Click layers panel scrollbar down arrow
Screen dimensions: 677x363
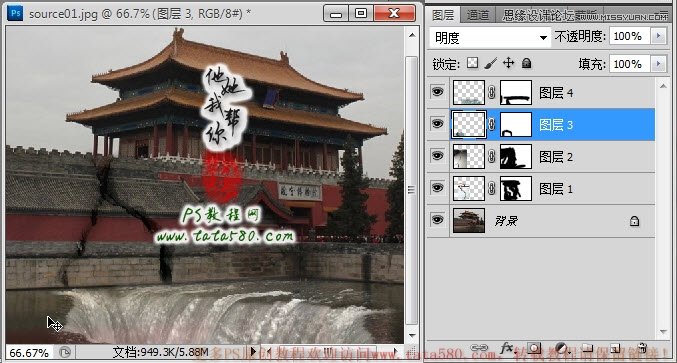click(663, 331)
